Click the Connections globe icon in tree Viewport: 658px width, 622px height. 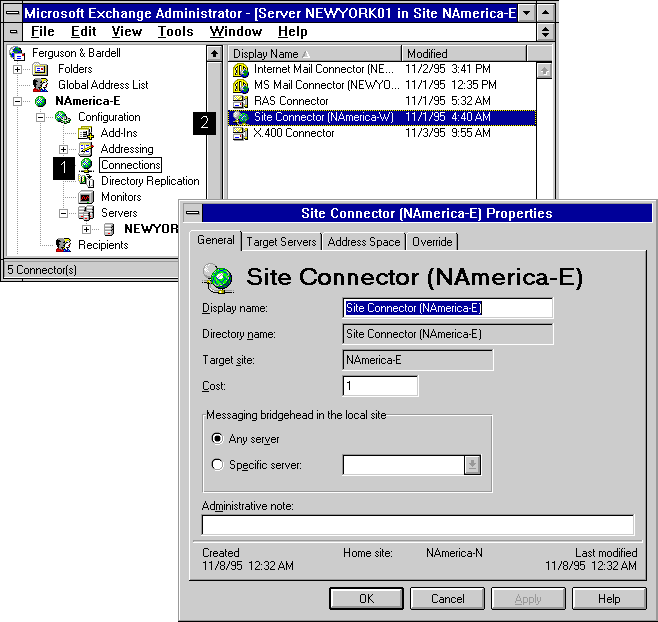pyautogui.click(x=86, y=165)
